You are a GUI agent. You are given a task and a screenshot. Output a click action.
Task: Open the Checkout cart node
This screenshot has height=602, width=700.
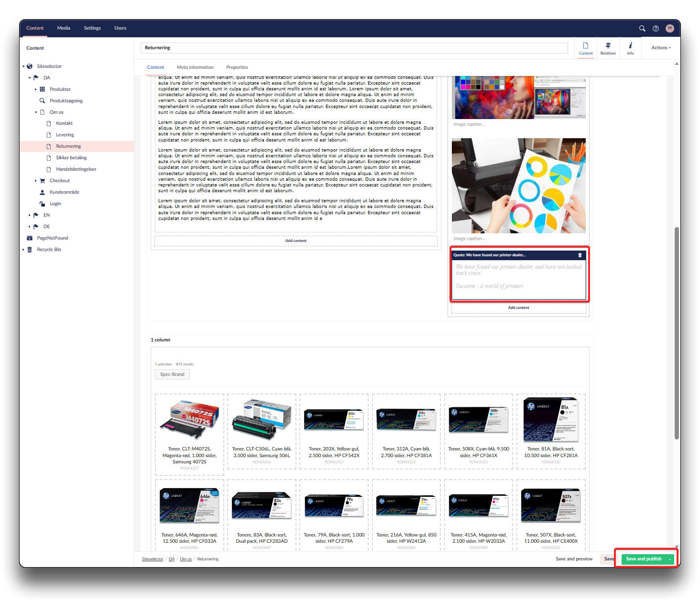[60, 181]
